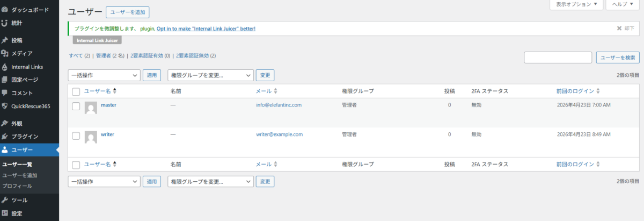Click the ユーザーを追加 button beside the heading
Image resolution: width=644 pixels, height=221 pixels.
(x=127, y=12)
